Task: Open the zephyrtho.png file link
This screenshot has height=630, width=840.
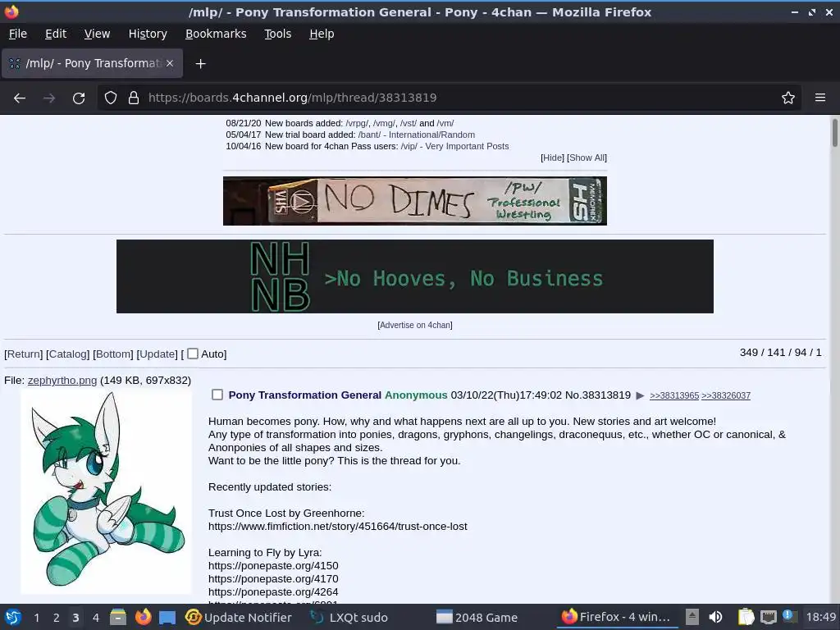Action: click(62, 381)
